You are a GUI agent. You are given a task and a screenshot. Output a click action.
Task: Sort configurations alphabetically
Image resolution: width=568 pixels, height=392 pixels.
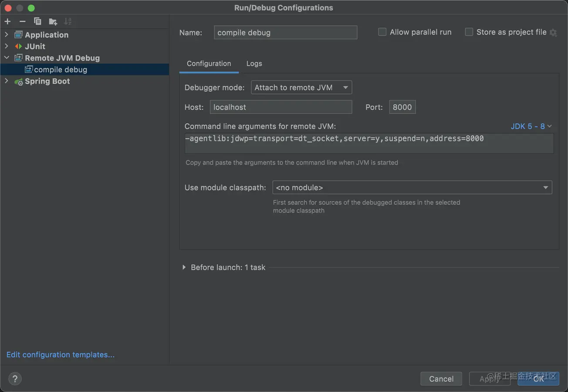pos(68,21)
